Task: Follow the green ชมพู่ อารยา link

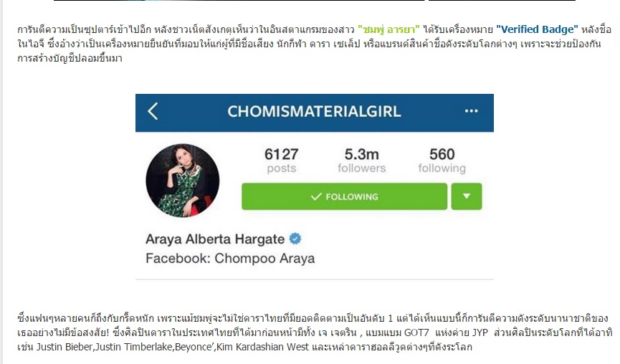Action: (388, 29)
